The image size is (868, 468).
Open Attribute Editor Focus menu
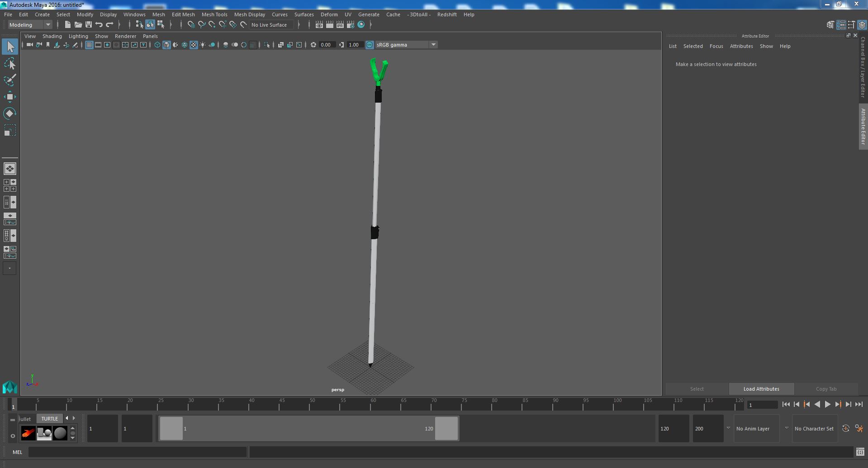coord(716,46)
